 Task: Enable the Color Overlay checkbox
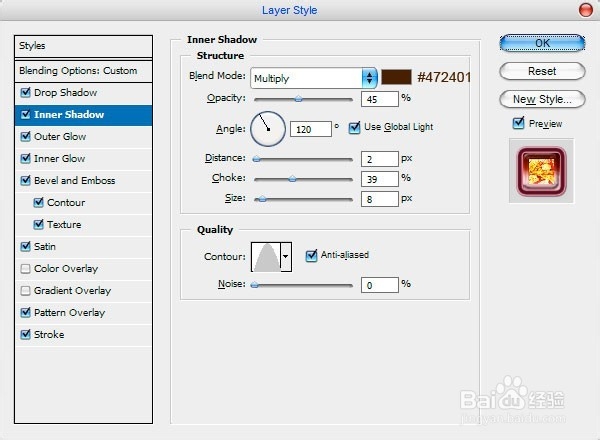(x=26, y=269)
